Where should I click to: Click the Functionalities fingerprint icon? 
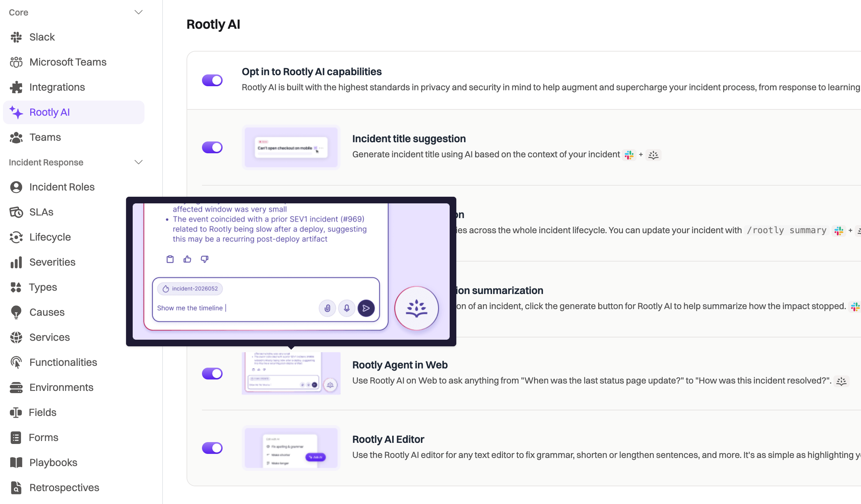16,363
